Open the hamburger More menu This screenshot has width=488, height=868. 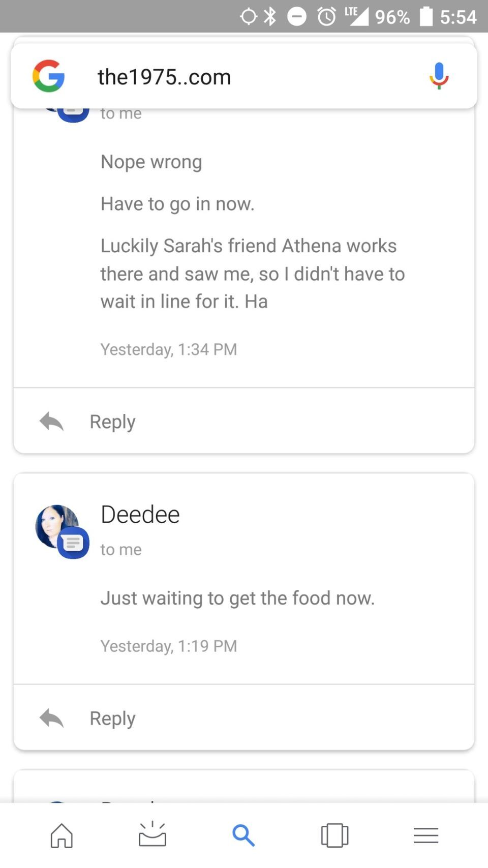(x=425, y=835)
